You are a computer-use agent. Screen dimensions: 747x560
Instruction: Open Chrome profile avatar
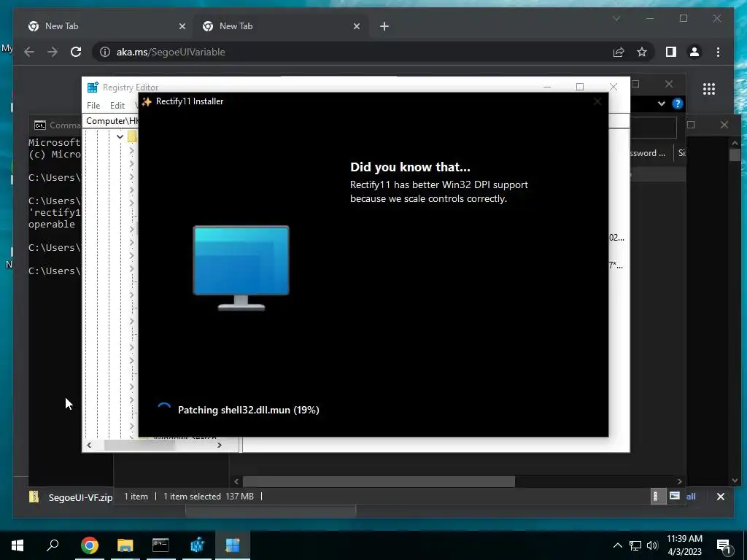tap(694, 52)
